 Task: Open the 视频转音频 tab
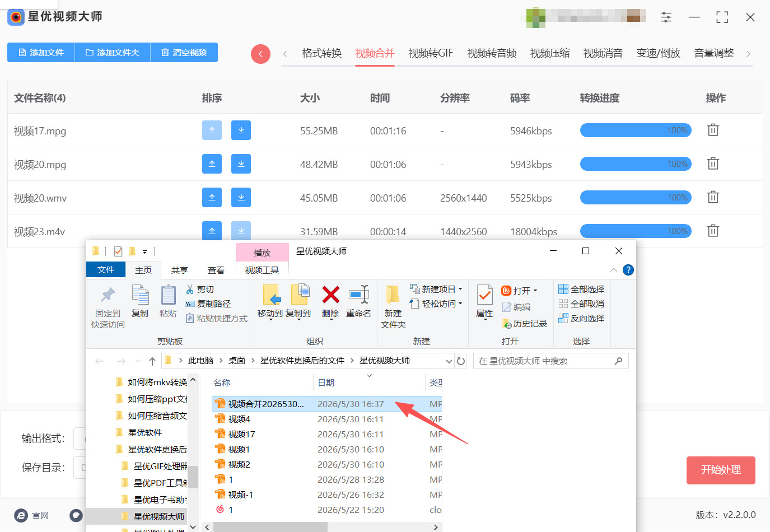pyautogui.click(x=492, y=53)
